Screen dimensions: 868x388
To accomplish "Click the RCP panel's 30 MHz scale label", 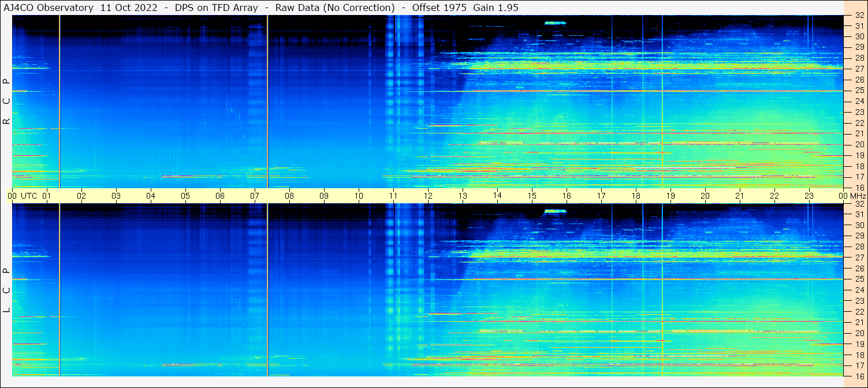I will (x=859, y=36).
